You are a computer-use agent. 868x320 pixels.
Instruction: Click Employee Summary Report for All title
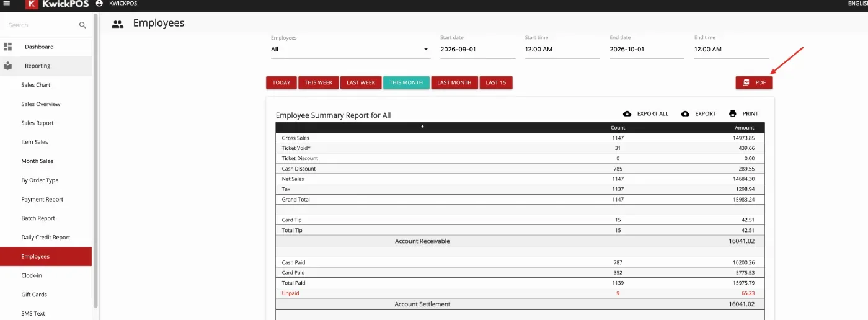[333, 115]
